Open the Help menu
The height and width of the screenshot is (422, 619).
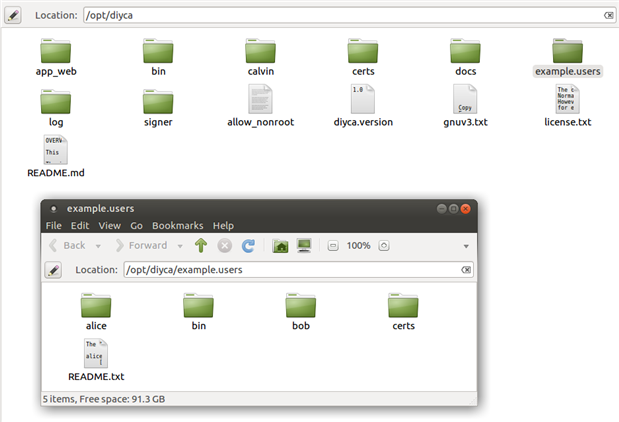(223, 226)
